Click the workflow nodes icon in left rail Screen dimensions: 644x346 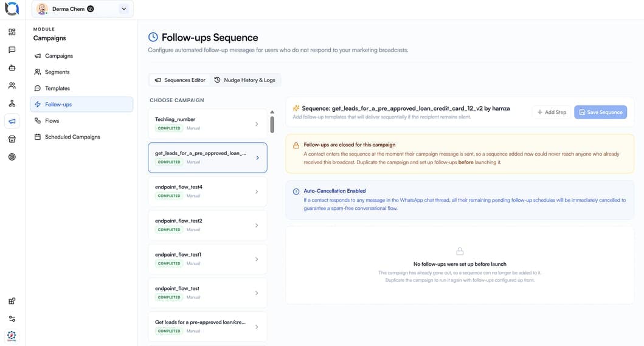(x=12, y=103)
